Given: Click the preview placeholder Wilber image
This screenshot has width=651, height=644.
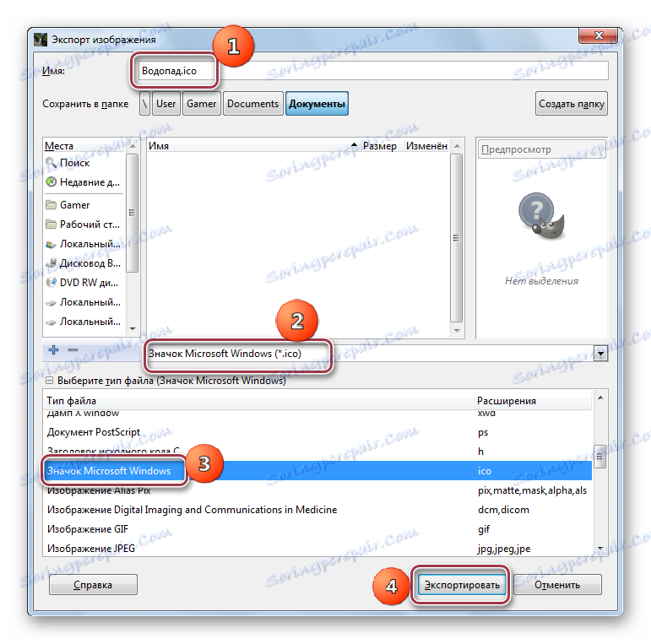Looking at the screenshot, I should pos(541,216).
